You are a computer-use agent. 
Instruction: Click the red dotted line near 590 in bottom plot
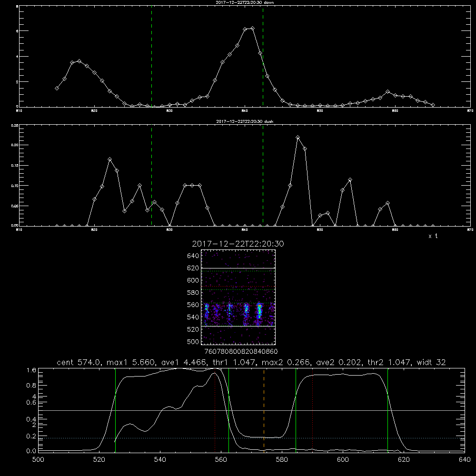[x=313, y=410]
